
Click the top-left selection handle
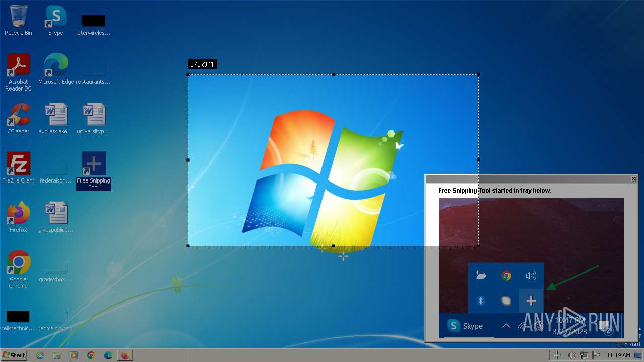point(188,75)
